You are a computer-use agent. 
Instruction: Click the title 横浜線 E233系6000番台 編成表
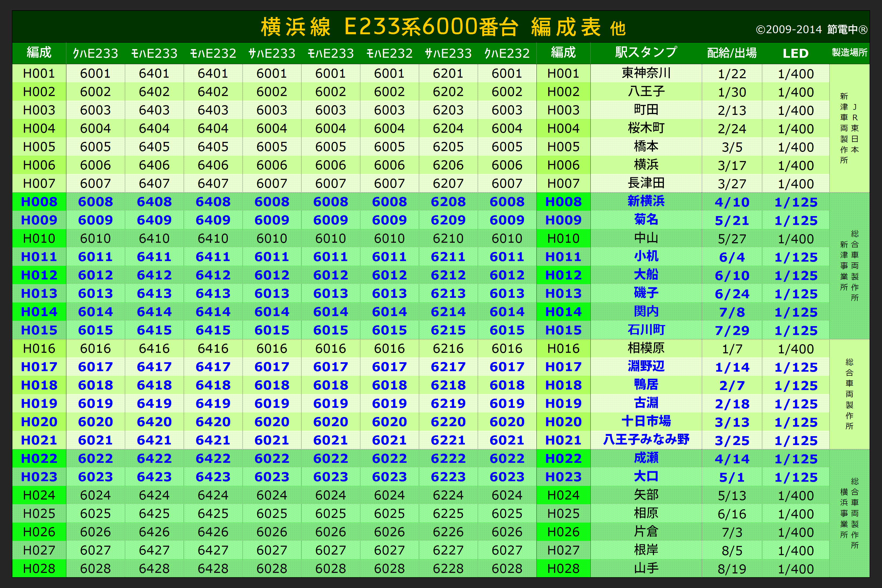431,27
